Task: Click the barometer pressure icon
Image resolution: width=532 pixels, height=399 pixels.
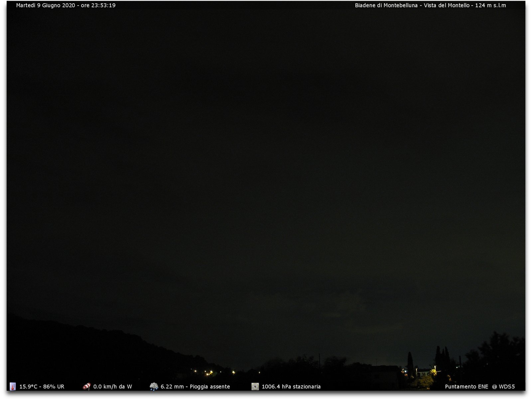Action: point(255,386)
